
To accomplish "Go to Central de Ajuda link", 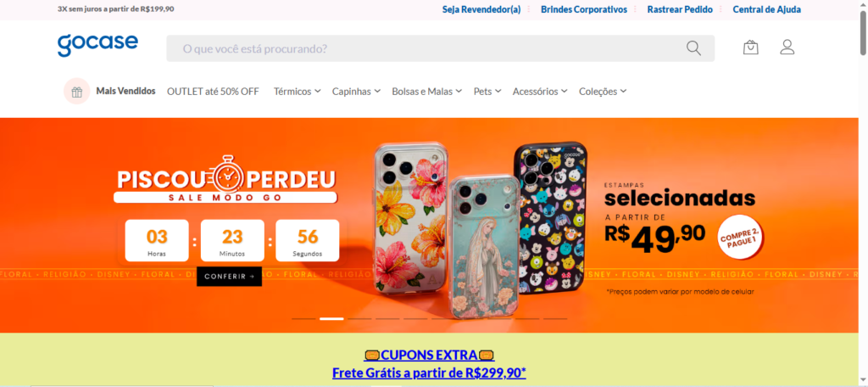I will 766,9.
